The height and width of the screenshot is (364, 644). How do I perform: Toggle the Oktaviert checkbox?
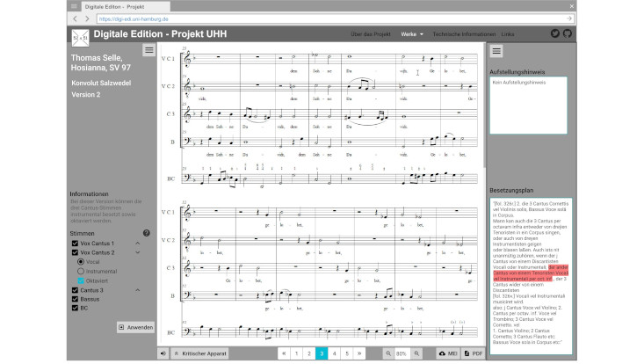pos(81,280)
